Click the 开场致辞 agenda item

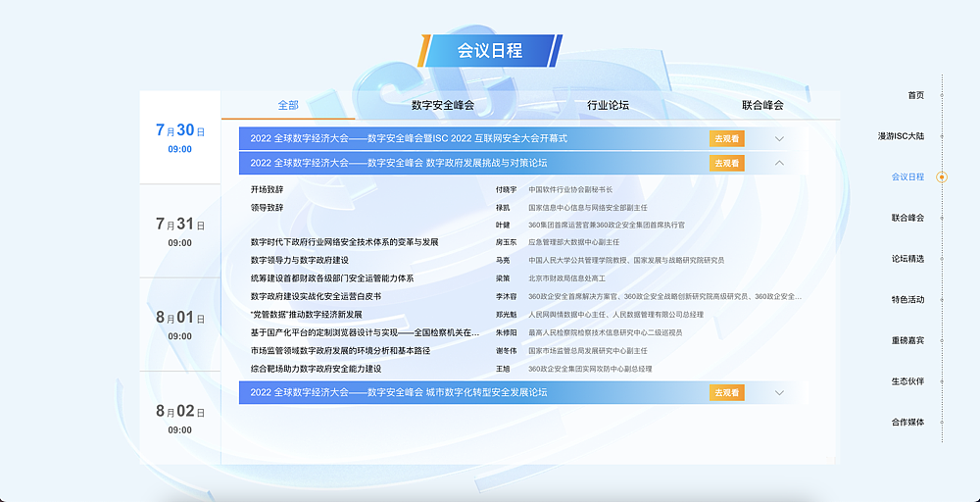(x=267, y=189)
